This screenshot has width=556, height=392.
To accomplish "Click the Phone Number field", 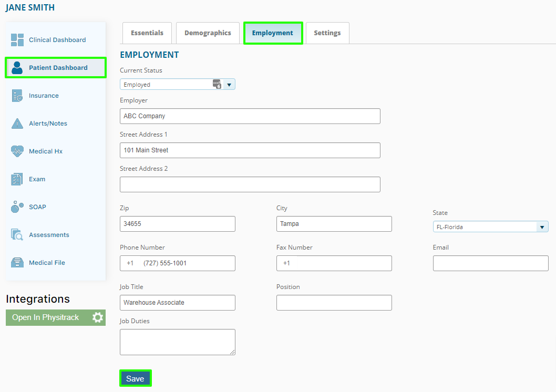I will 178,263.
